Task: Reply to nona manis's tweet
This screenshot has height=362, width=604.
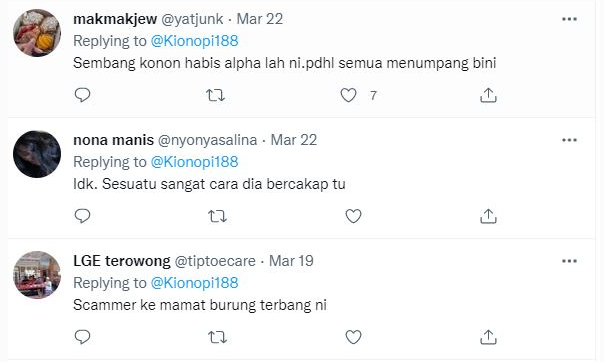Action: (x=82, y=216)
